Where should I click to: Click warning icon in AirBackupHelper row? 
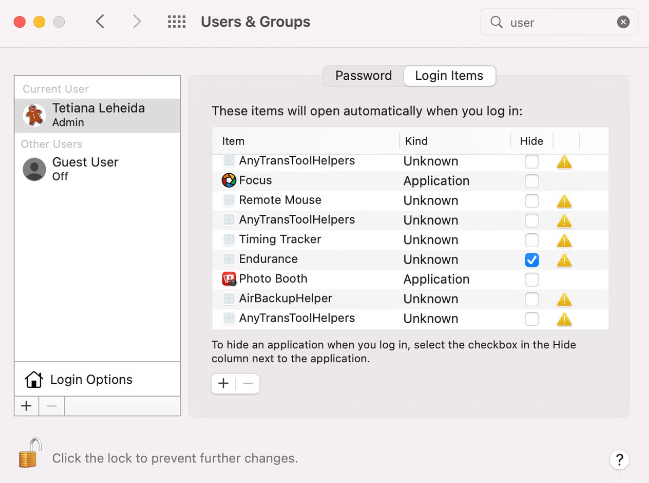click(x=564, y=300)
